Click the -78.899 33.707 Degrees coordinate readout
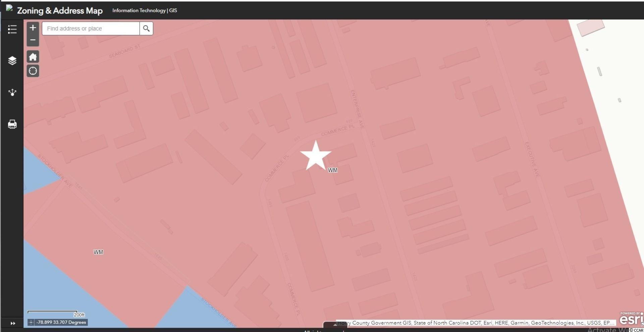The height and width of the screenshot is (332, 644). click(61, 322)
